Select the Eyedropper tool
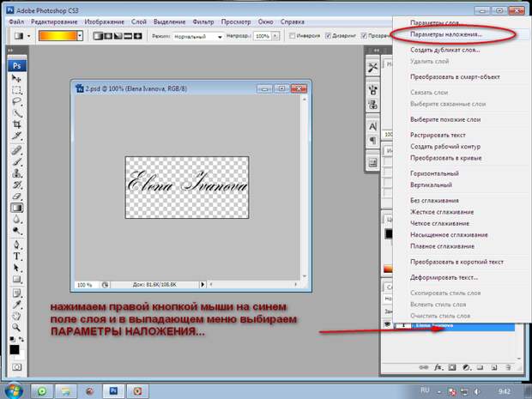 click(16, 305)
